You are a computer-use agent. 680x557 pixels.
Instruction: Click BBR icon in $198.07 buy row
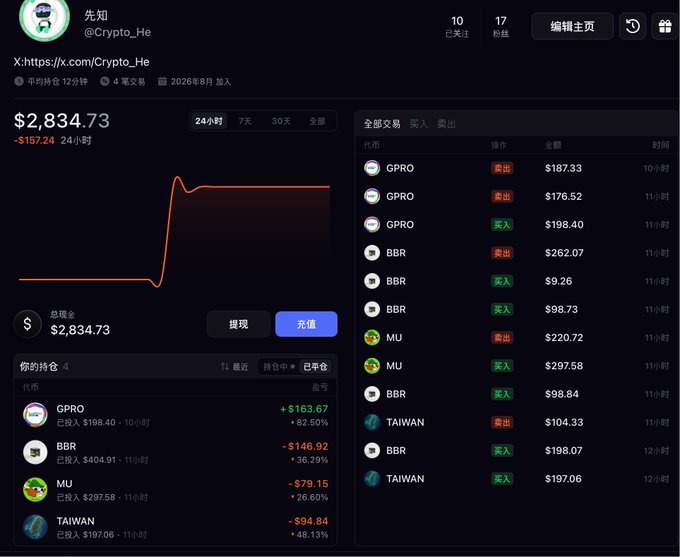click(372, 450)
